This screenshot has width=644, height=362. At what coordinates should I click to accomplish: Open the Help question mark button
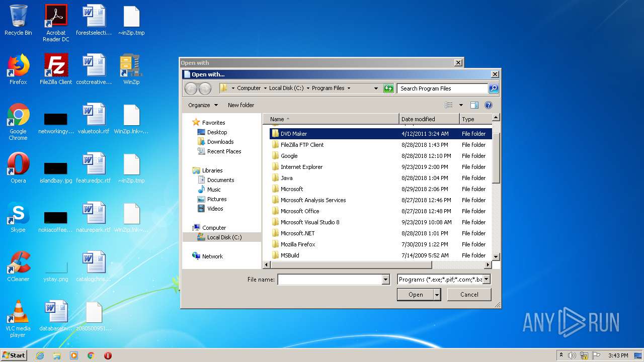(488, 105)
